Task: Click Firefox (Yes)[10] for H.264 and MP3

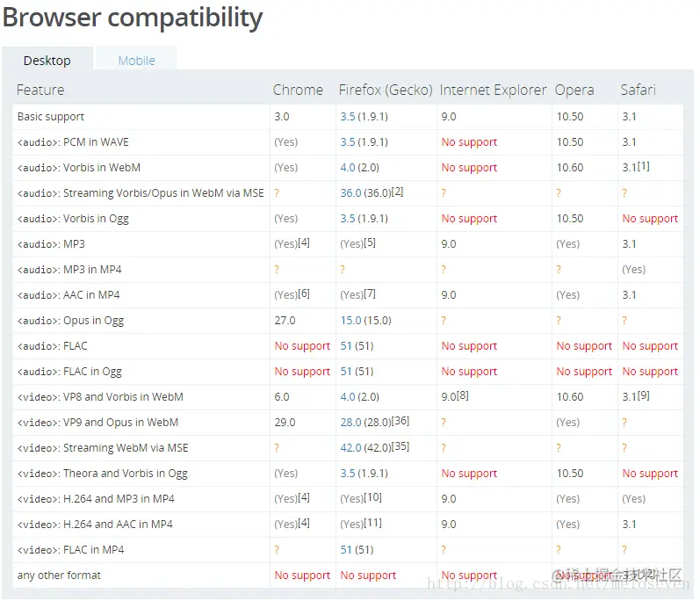Action: (361, 498)
